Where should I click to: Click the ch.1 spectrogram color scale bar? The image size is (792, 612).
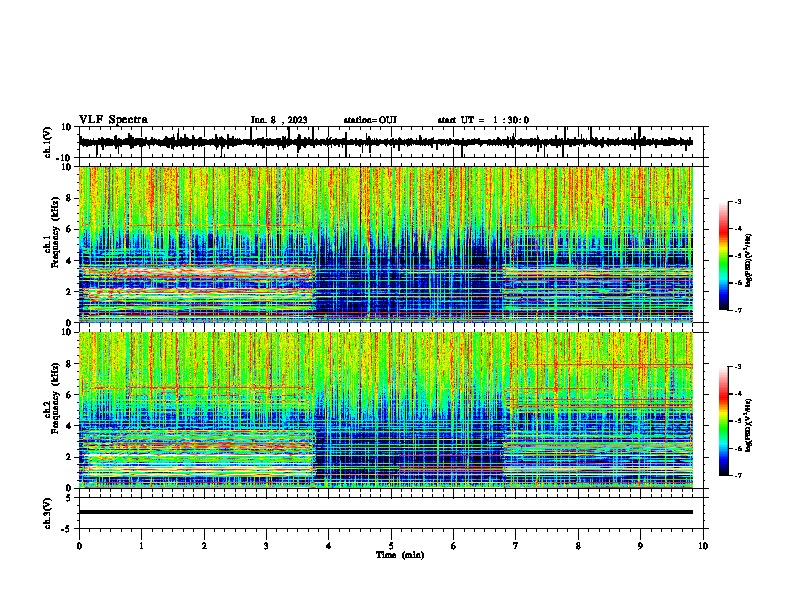723,256
